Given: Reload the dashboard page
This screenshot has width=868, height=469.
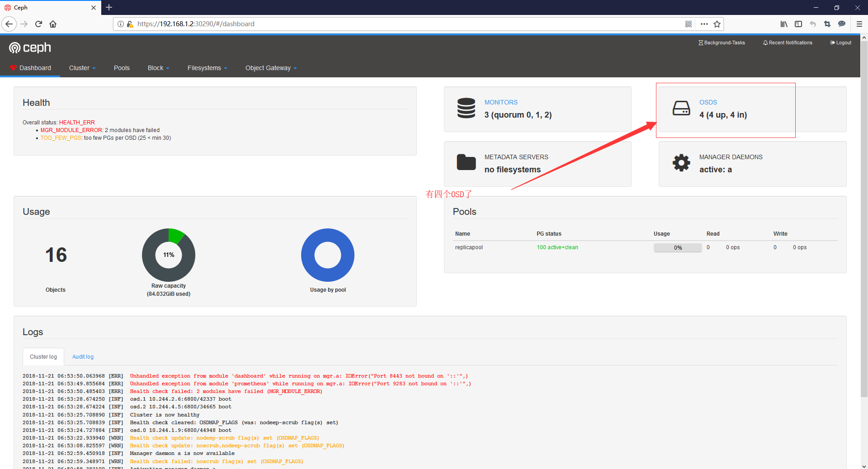Looking at the screenshot, I should [x=38, y=24].
